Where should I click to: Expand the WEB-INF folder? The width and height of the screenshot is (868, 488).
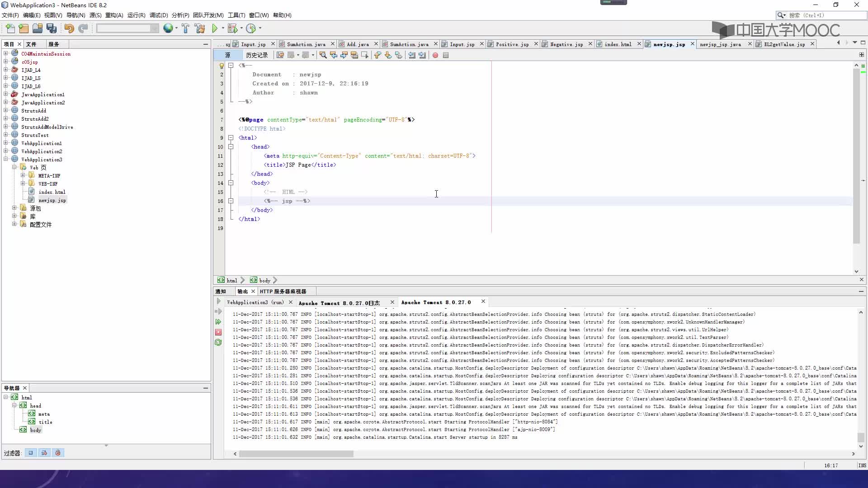(23, 184)
